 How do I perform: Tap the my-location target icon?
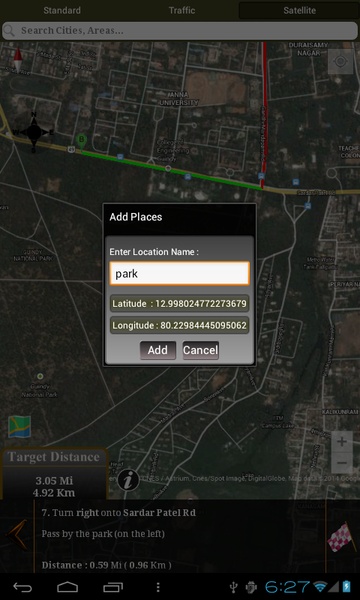(340, 61)
